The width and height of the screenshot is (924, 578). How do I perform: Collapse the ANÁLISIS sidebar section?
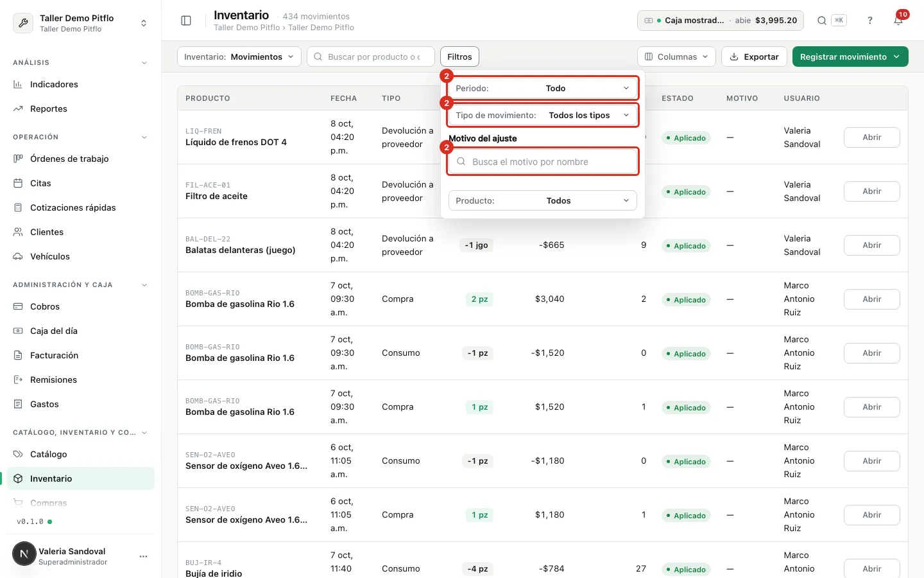[144, 63]
